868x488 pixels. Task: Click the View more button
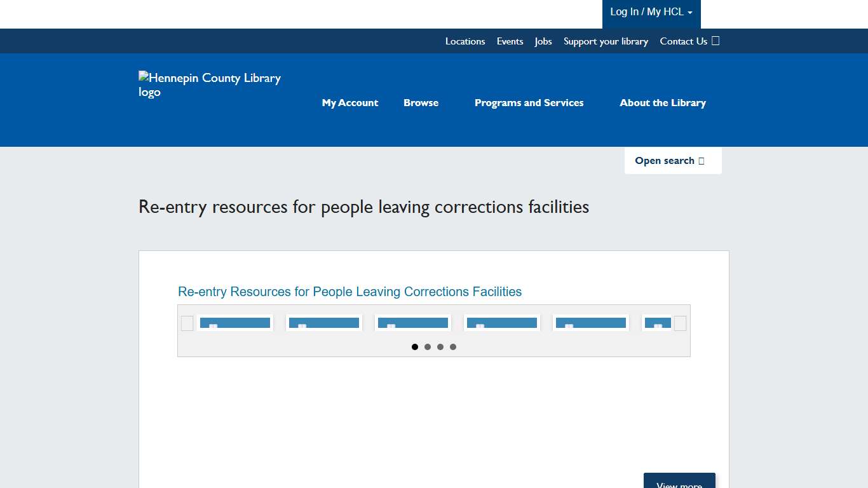pyautogui.click(x=679, y=483)
